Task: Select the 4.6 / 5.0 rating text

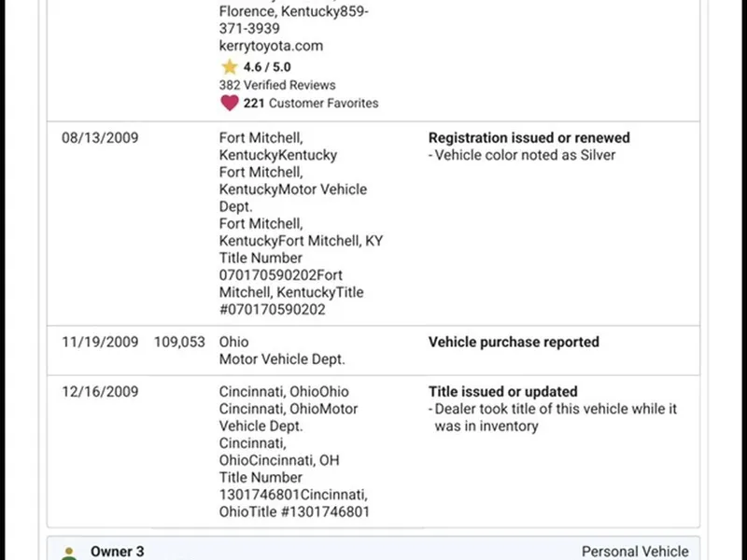Action: tap(268, 67)
